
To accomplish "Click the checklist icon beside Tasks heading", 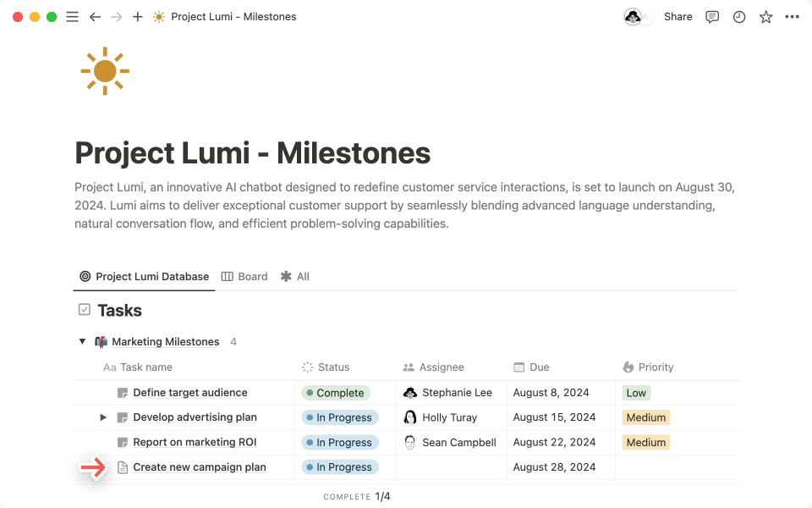I will pyautogui.click(x=84, y=310).
